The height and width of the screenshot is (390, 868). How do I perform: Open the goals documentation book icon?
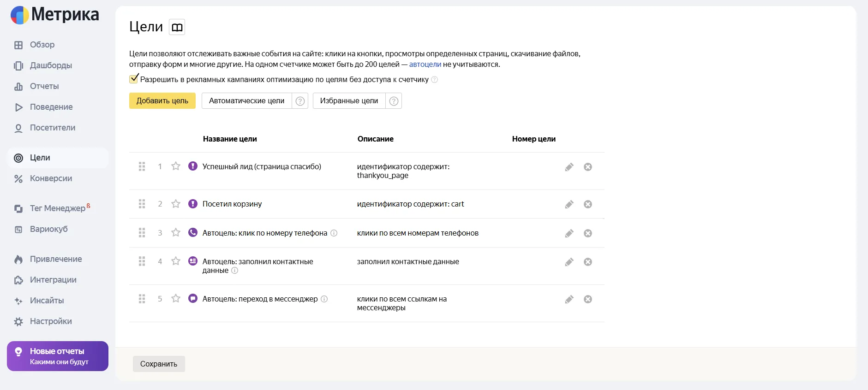pyautogui.click(x=177, y=27)
